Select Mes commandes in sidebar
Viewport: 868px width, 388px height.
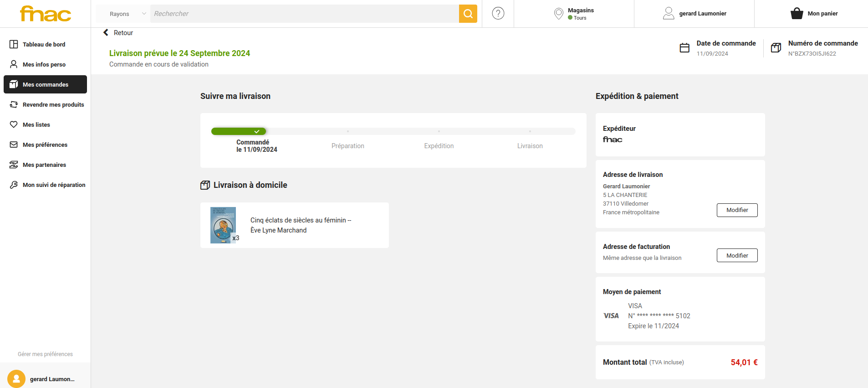(45, 84)
